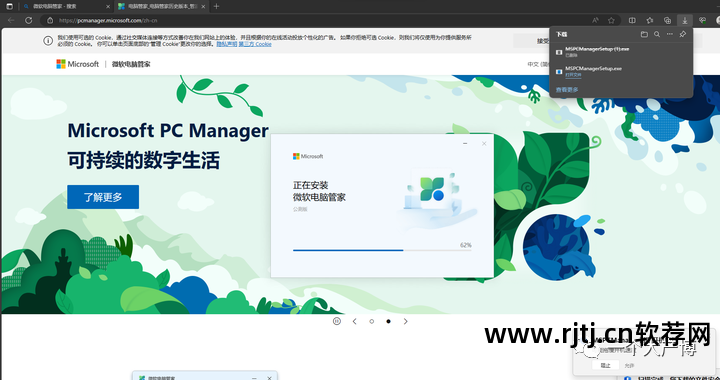Open the 隐私声明 privacy link
The width and height of the screenshot is (720, 380).
pyautogui.click(x=227, y=44)
